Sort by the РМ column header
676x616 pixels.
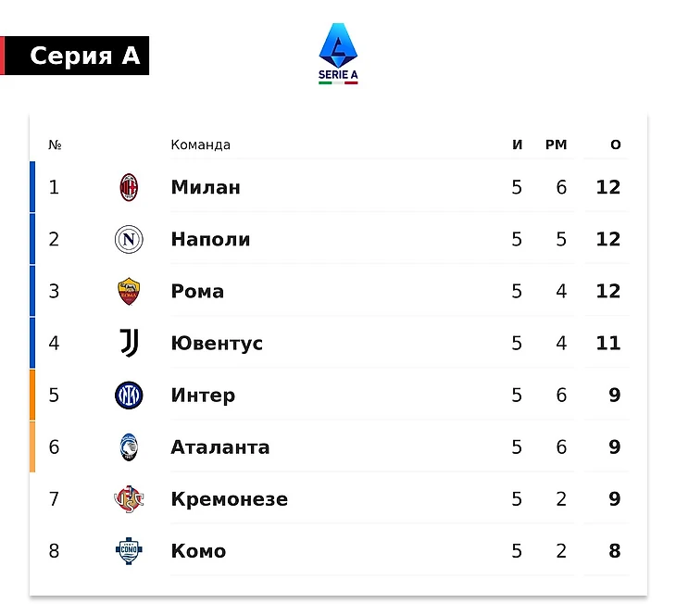557,145
